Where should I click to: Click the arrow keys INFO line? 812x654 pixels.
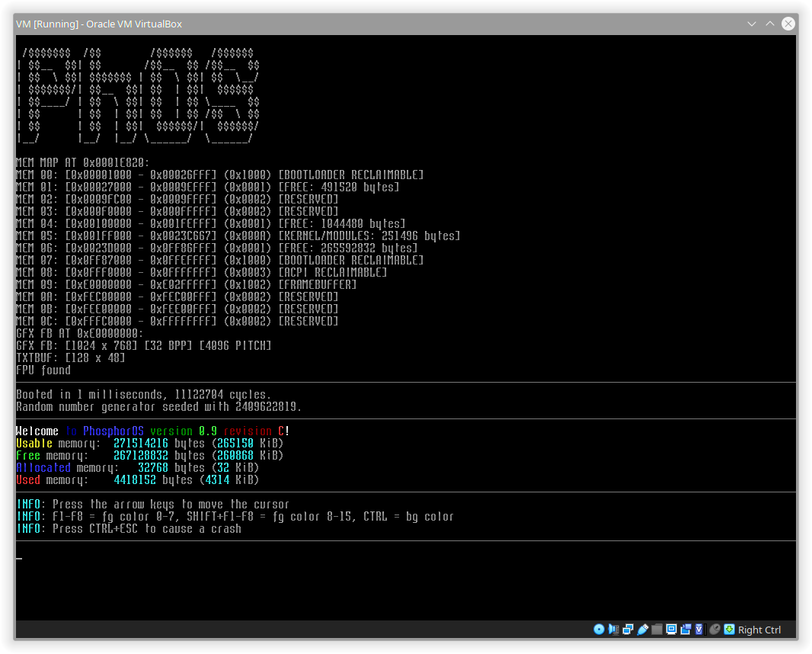pyautogui.click(x=153, y=505)
